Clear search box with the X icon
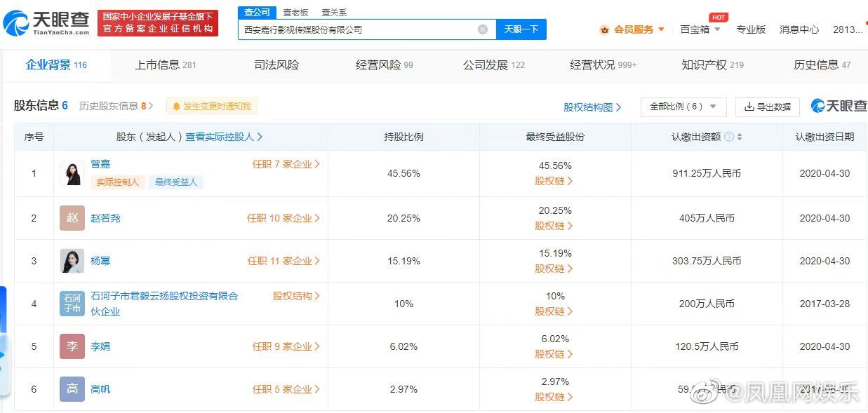Viewport: 868px width, 413px height. click(x=483, y=29)
